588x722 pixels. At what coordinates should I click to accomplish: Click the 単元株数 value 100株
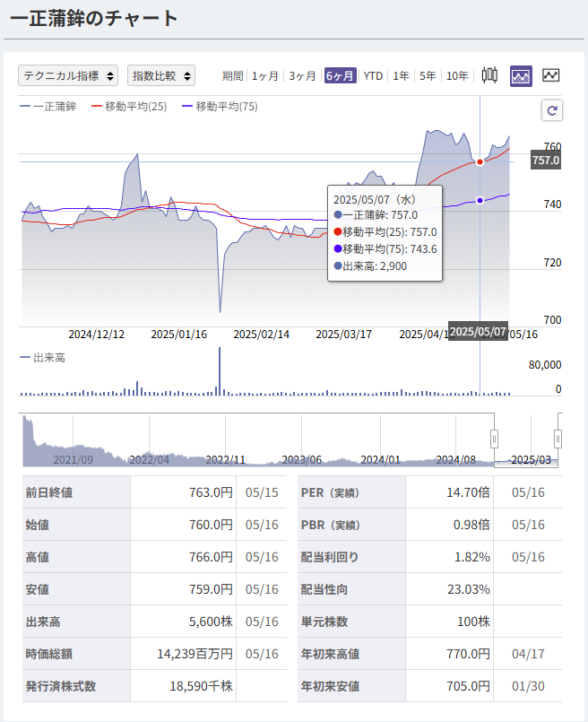tap(473, 622)
